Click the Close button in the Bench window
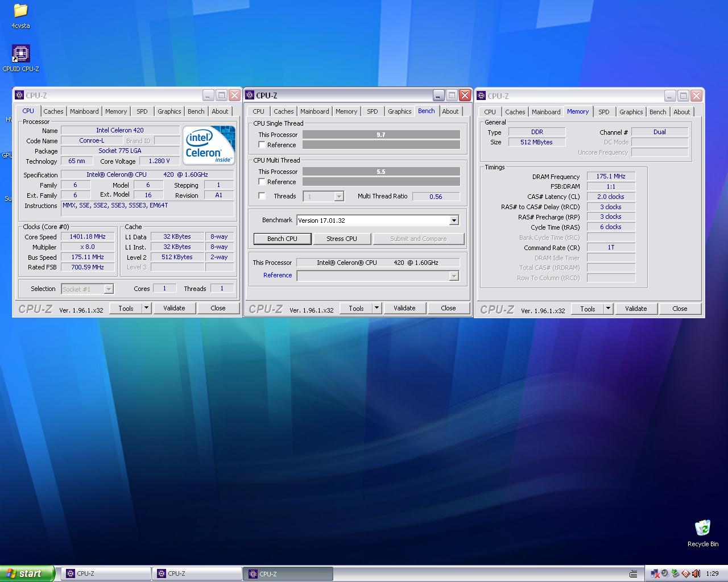This screenshot has height=582, width=728. click(x=448, y=308)
